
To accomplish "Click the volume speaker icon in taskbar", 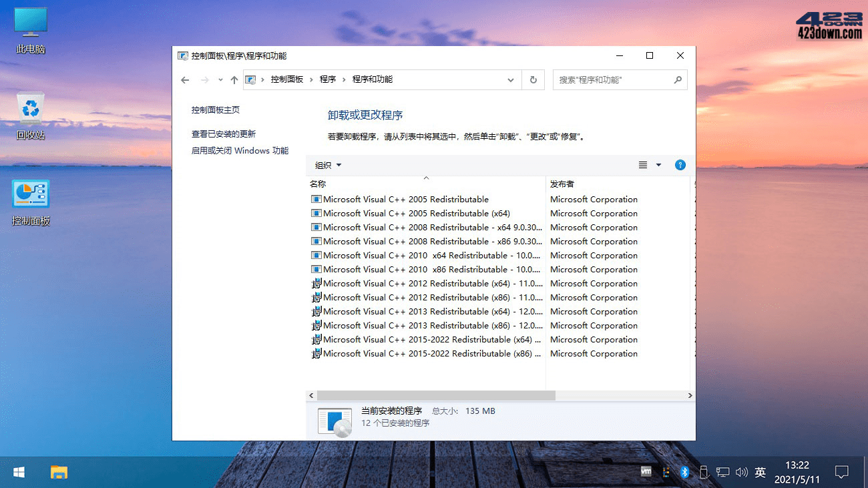I will 741,472.
